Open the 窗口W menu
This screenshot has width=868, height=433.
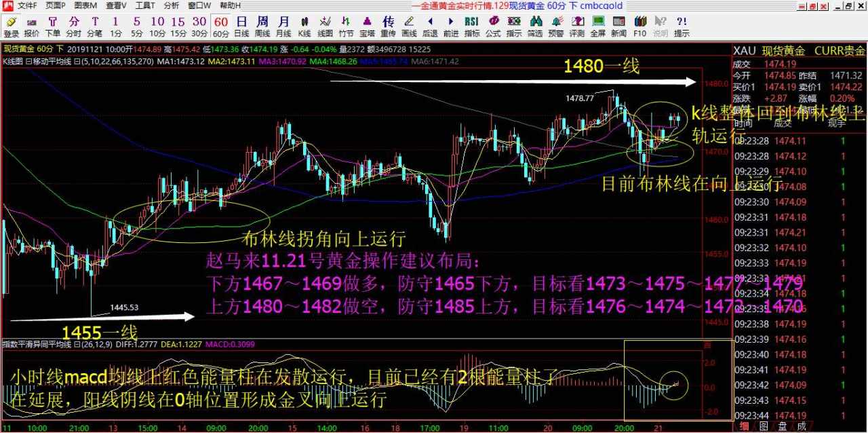click(x=199, y=5)
